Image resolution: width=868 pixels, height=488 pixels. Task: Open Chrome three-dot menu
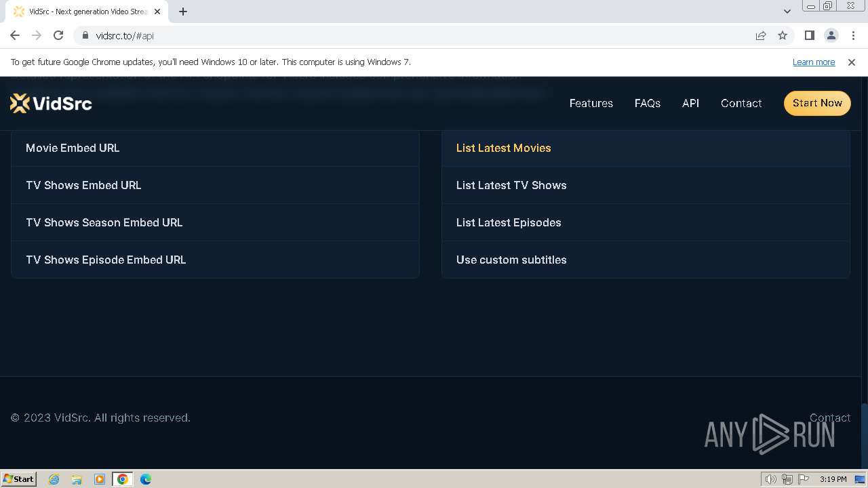tap(853, 35)
